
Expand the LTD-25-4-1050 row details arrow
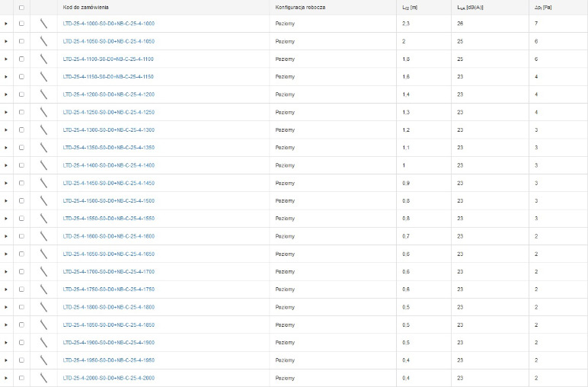coord(6,41)
